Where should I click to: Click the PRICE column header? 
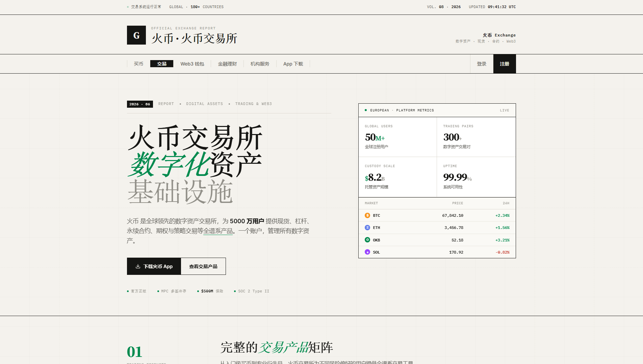coord(458,203)
